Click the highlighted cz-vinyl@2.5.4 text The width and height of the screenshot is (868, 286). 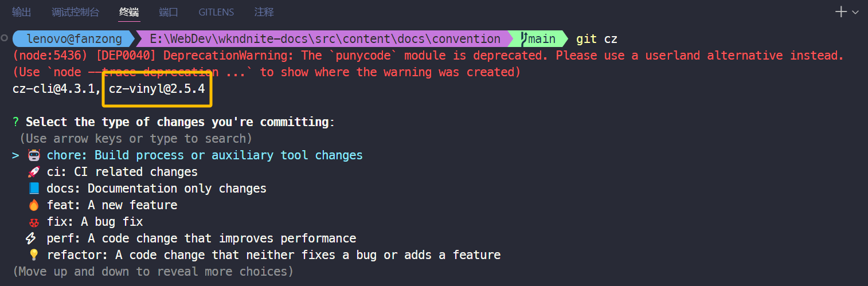point(157,89)
